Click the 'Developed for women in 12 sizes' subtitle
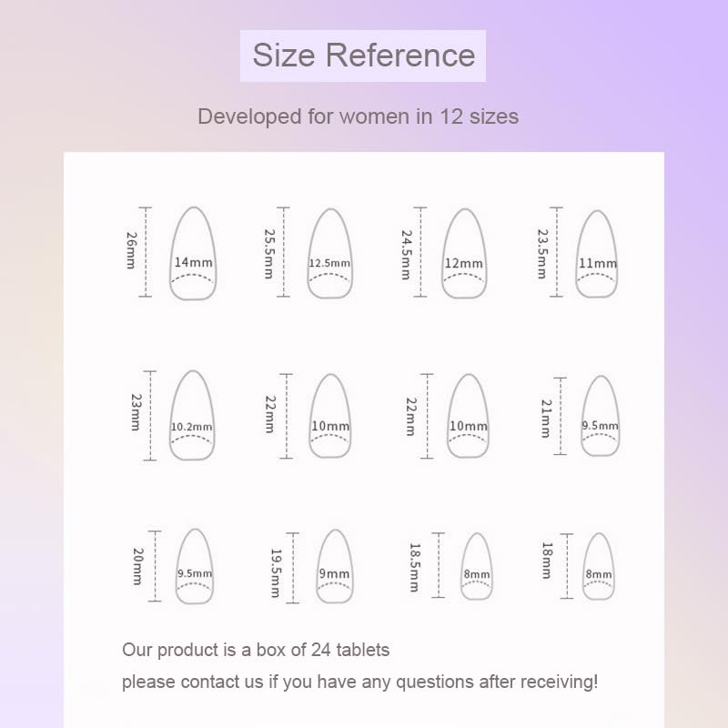The image size is (728, 728). coord(358,116)
